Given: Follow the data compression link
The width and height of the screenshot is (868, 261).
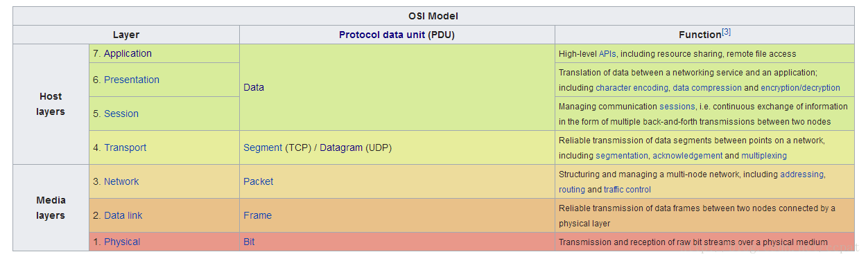Looking at the screenshot, I should coord(707,88).
